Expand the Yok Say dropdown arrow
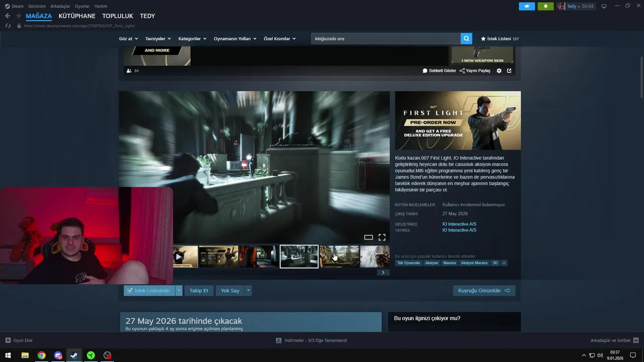The width and height of the screenshot is (644, 362). (248, 291)
